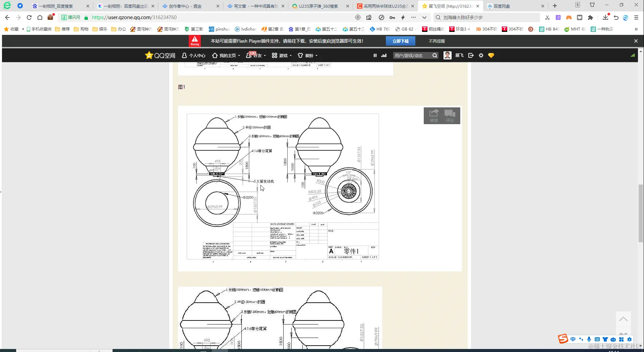Go back to the previous page

tap(7, 17)
